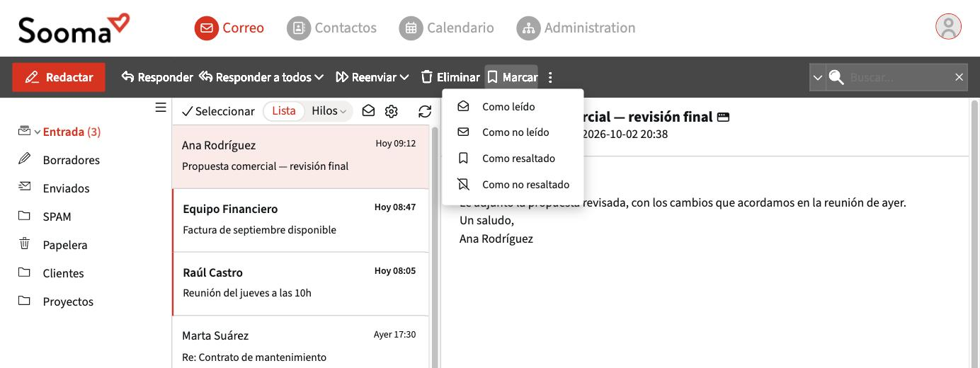Click the Marcar toolbar button
This screenshot has height=368, width=980.
(512, 77)
